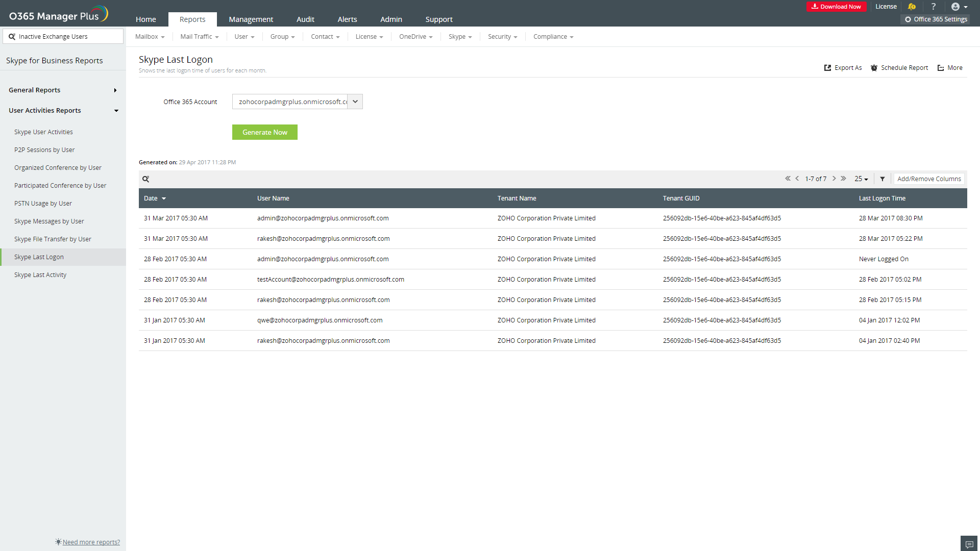
Task: Open the rows-per-page 25 dropdown
Action: coord(861,179)
